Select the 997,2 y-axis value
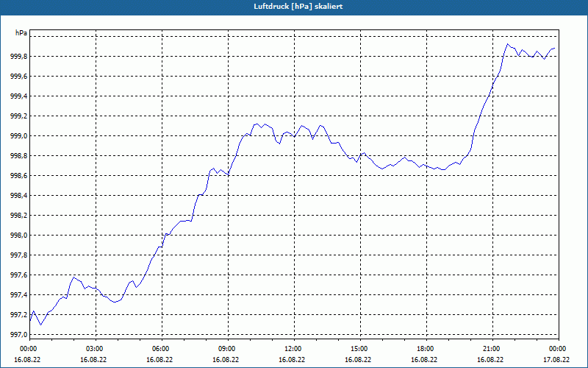 pyautogui.click(x=18, y=315)
